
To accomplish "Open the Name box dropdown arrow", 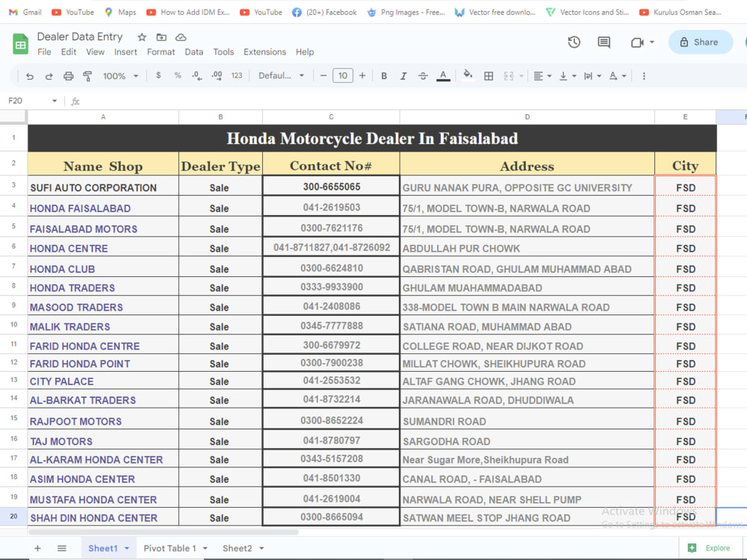I will [55, 101].
